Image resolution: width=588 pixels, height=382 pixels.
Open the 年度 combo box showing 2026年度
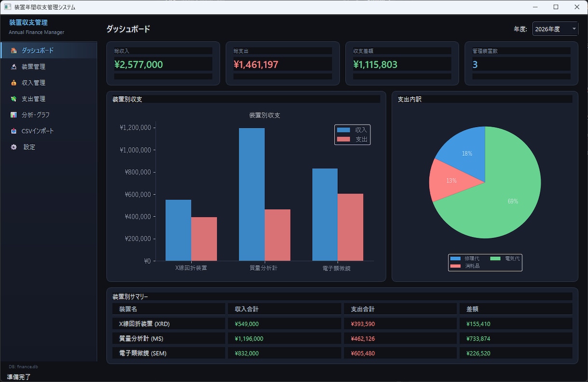(x=555, y=29)
